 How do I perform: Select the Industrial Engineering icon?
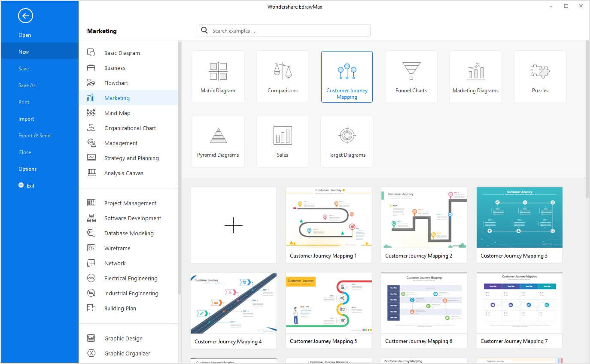pos(91,293)
